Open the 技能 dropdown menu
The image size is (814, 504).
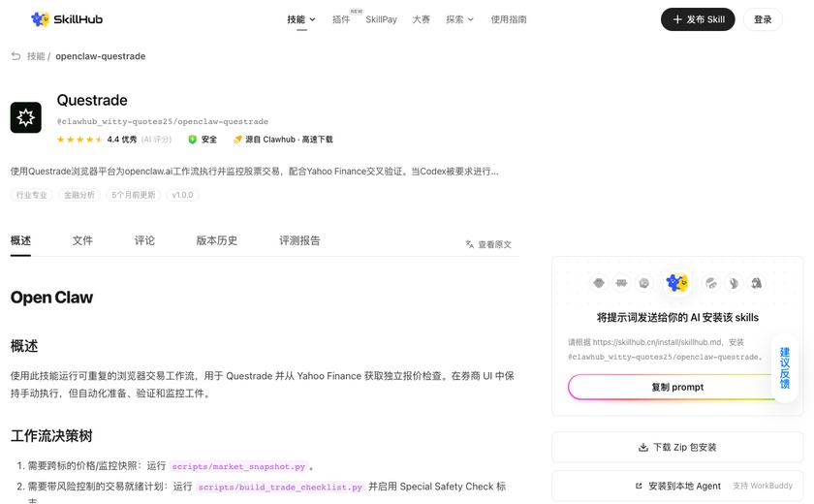pos(301,19)
